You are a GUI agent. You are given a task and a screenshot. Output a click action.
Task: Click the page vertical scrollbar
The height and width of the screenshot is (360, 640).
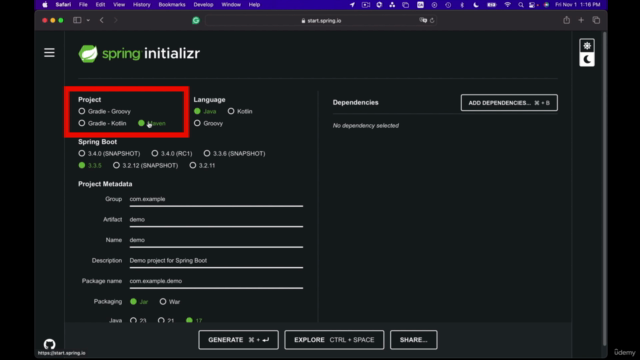[x=604, y=190]
